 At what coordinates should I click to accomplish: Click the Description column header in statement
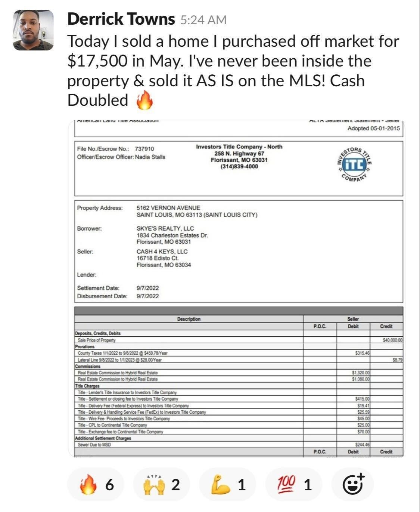click(189, 319)
